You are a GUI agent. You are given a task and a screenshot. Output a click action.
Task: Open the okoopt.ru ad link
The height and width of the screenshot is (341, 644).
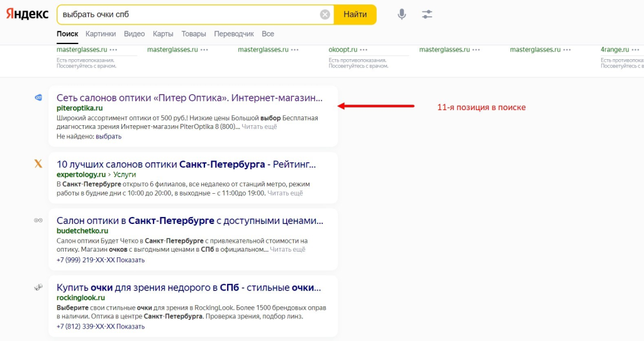343,50
